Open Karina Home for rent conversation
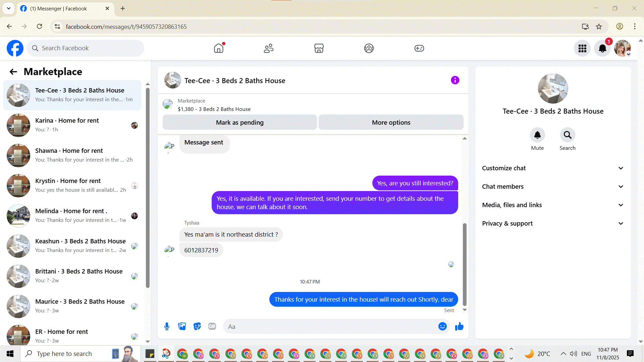The image size is (644, 362). (x=72, y=125)
